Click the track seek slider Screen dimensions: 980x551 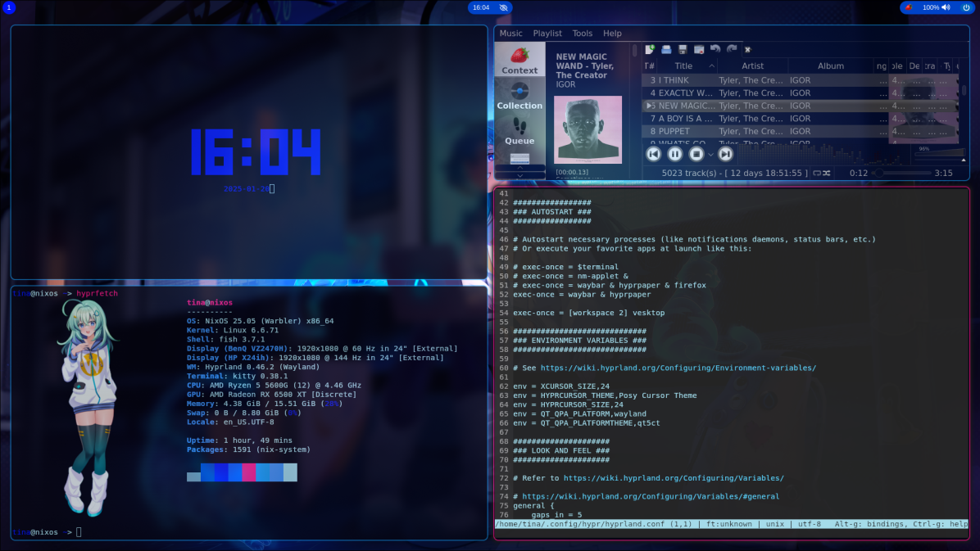pos(901,174)
